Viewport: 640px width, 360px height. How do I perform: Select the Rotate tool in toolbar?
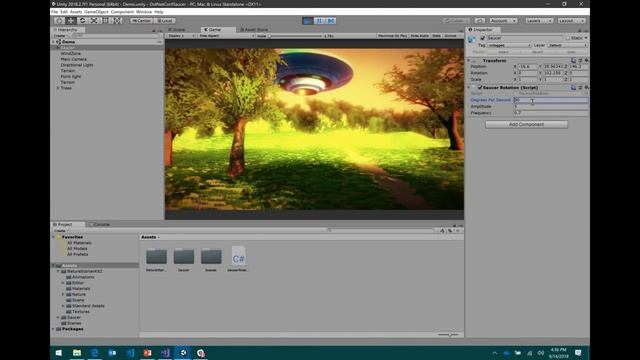click(x=82, y=20)
